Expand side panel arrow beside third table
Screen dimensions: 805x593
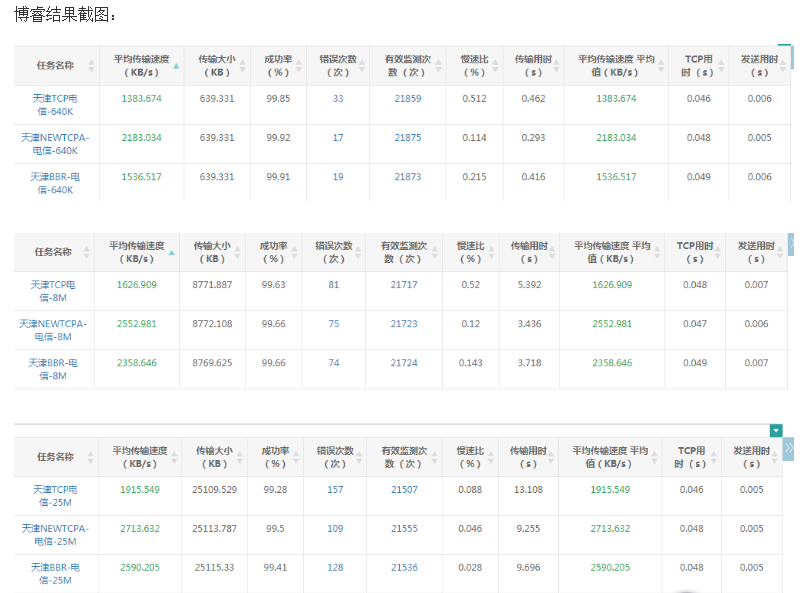pyautogui.click(x=789, y=447)
